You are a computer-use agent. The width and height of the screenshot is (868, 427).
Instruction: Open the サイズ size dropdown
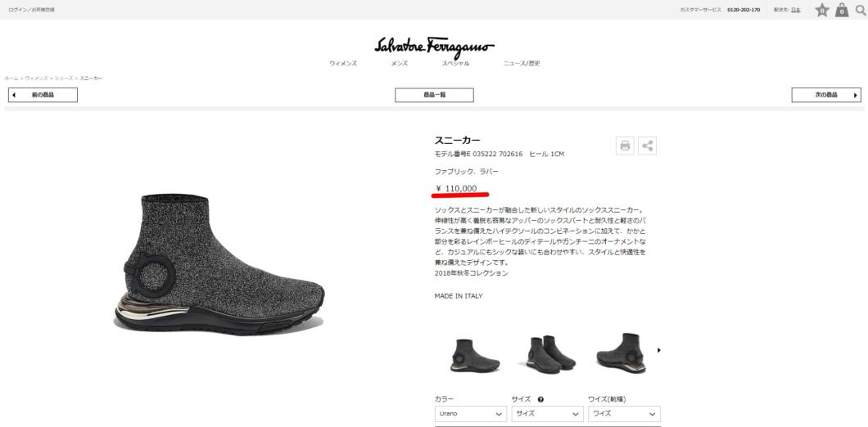click(548, 414)
